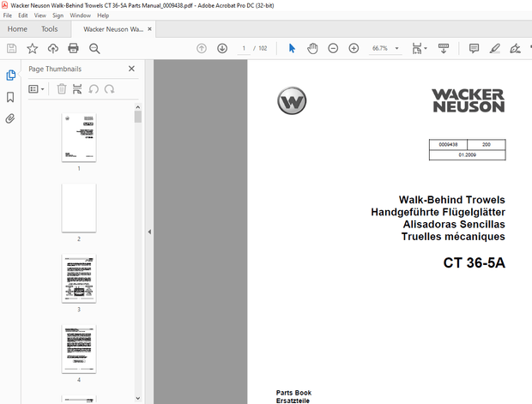This screenshot has height=404, width=532.
Task: Go to previous page with the up-arrow icon
Action: (x=202, y=49)
